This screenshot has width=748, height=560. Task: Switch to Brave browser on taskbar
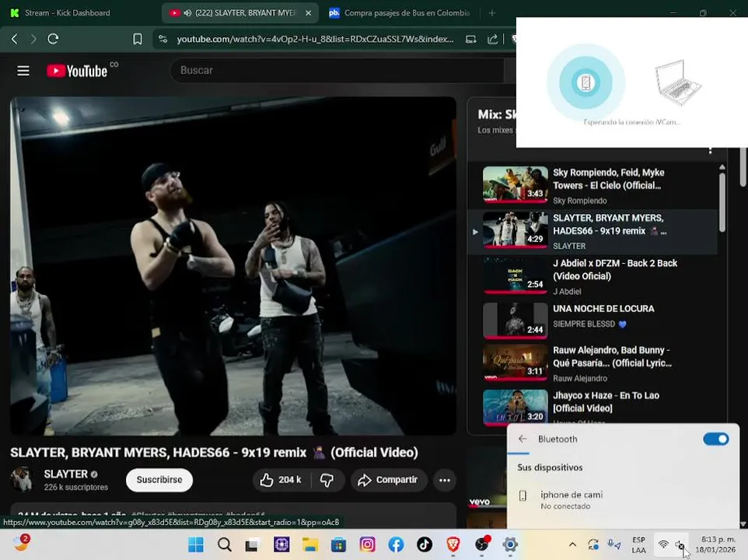(453, 544)
